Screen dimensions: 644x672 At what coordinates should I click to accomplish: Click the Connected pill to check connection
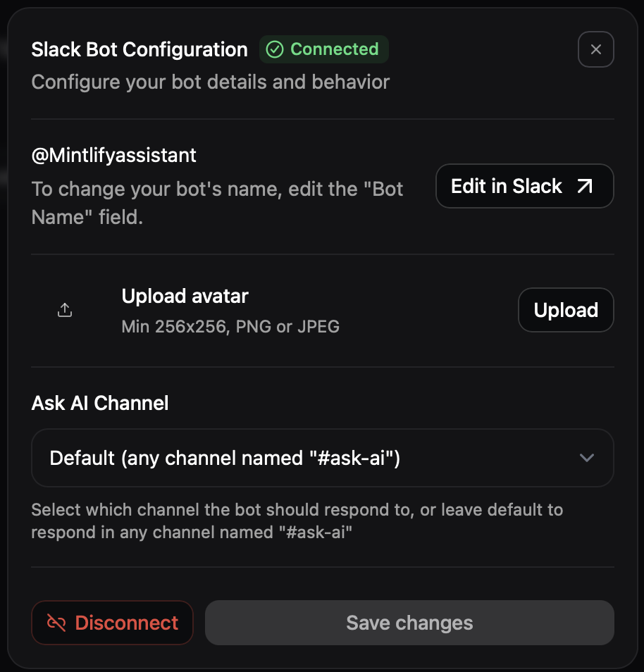point(323,49)
